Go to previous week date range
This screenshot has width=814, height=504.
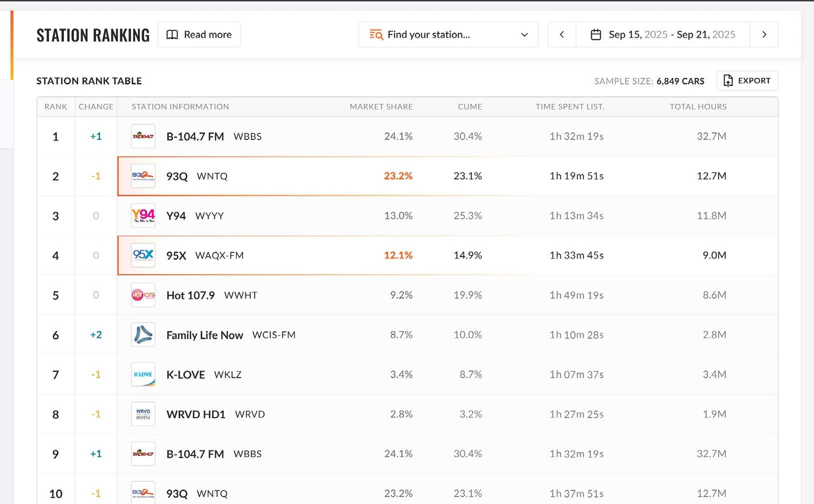(562, 34)
